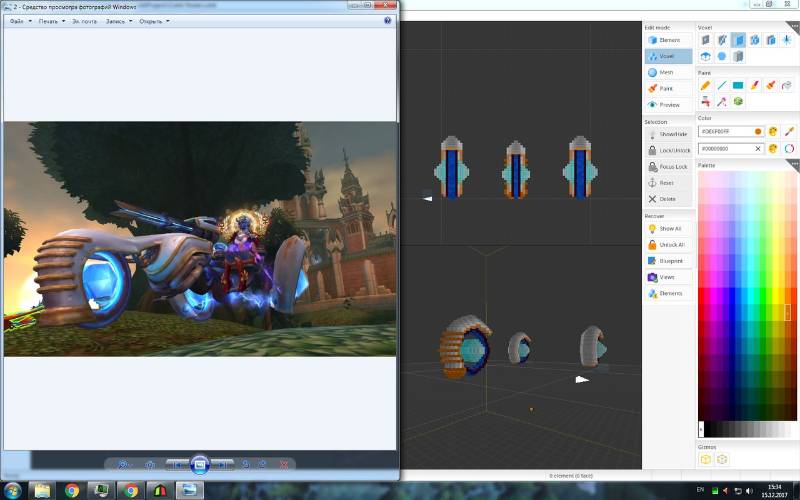The width and height of the screenshot is (800, 500).
Task: Click the taskbar clock
Action: [x=774, y=491]
